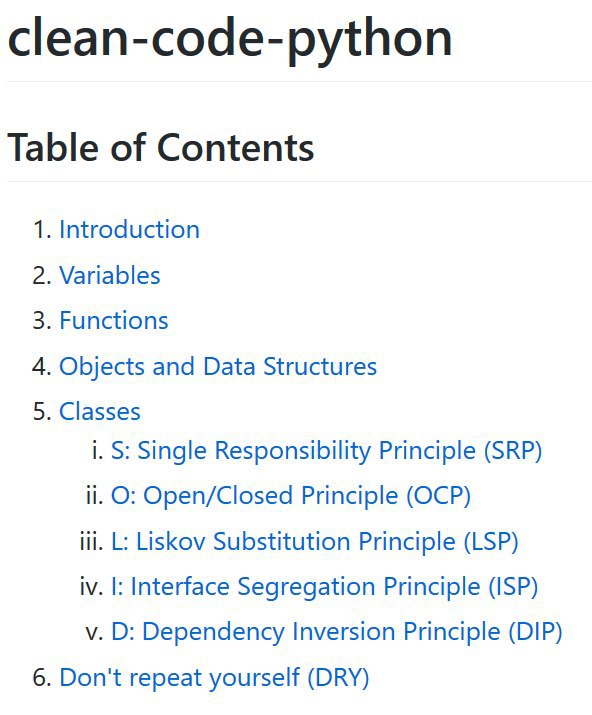Viewport: 592px width, 715px height.
Task: Open the Classes section link
Action: click(100, 411)
